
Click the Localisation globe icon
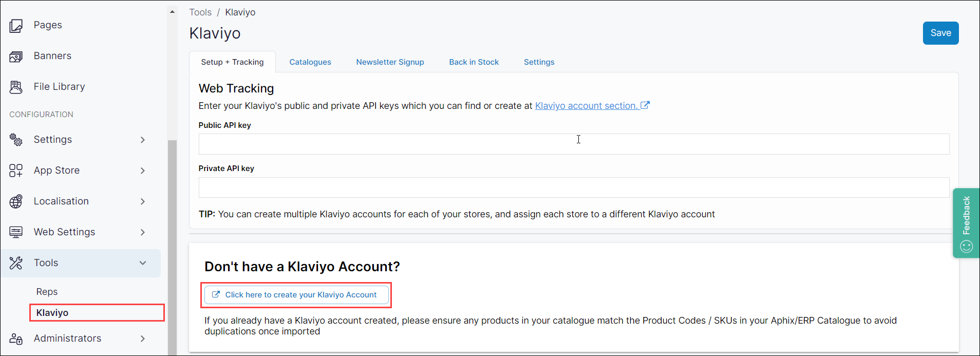16,201
